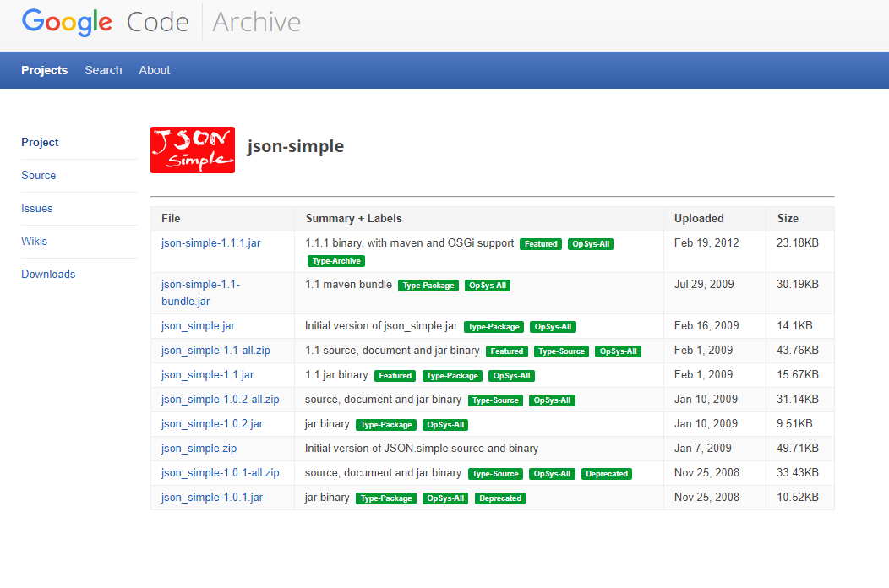Open the About page
The height and width of the screenshot is (588, 889).
click(154, 70)
